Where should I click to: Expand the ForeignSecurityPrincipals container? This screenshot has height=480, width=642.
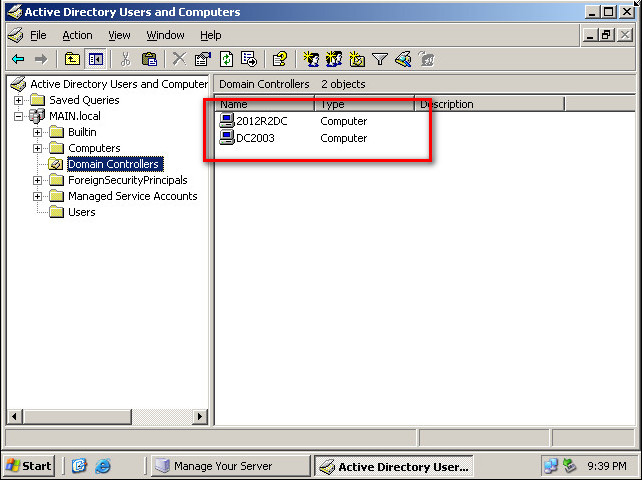(37, 180)
